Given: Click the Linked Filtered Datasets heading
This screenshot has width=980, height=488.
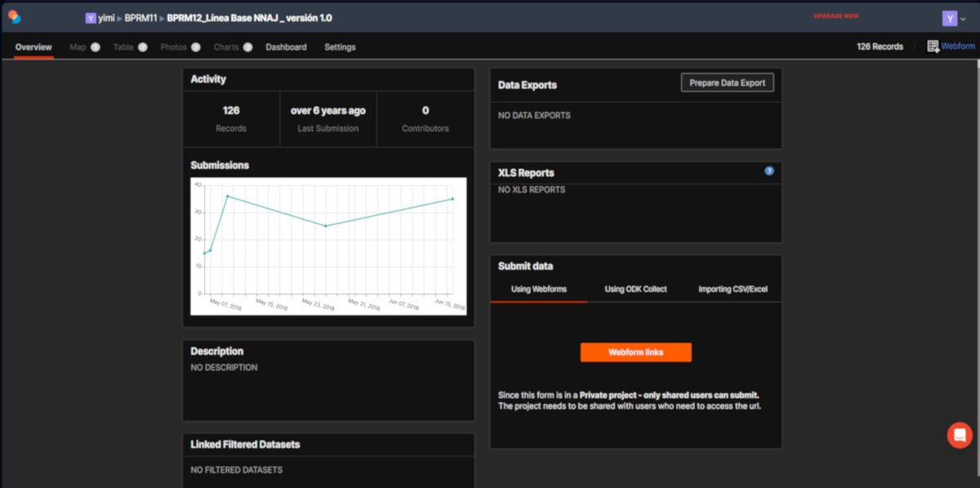Looking at the screenshot, I should (x=245, y=445).
